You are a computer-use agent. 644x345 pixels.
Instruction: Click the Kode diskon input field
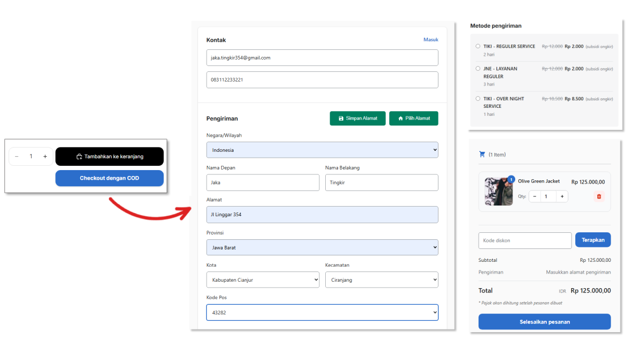[524, 240]
